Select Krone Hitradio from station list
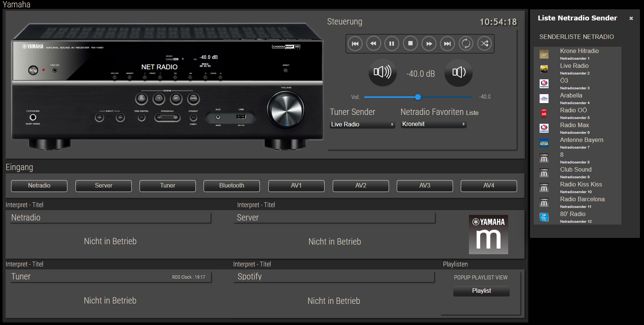 pos(579,51)
